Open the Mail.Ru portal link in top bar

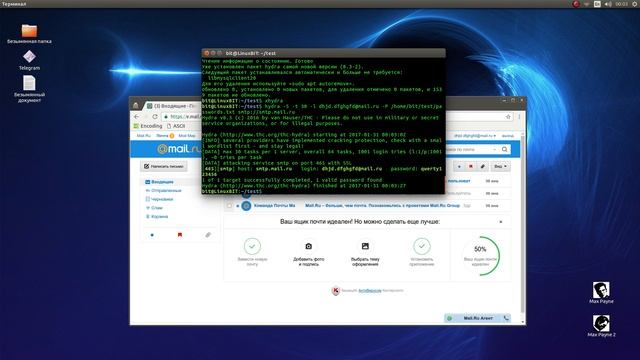(x=143, y=136)
